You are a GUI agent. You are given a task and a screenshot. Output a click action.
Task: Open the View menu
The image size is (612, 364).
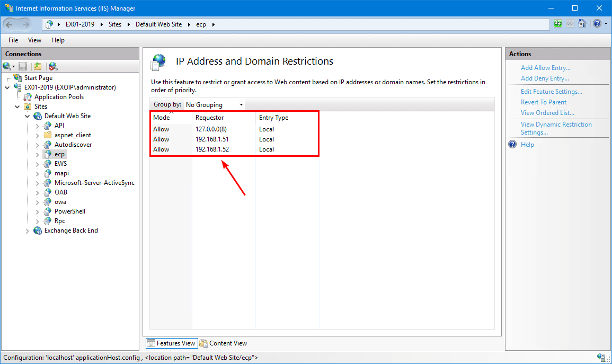(34, 40)
